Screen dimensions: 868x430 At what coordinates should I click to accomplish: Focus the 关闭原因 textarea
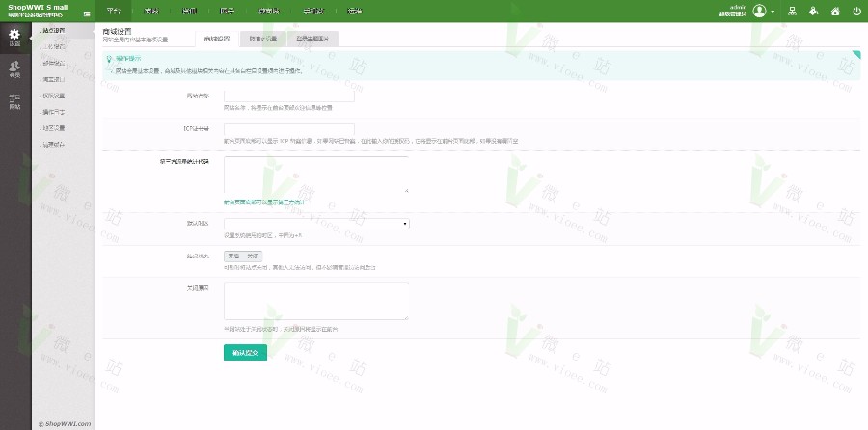(x=316, y=301)
